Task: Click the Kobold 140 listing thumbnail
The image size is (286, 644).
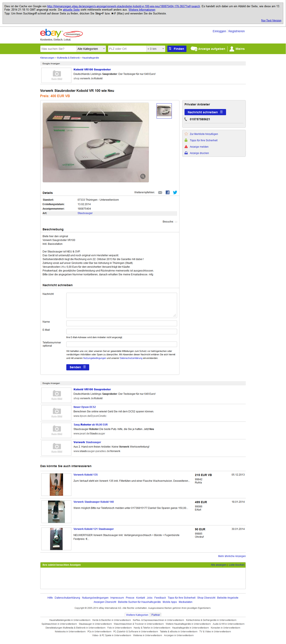Action: click(56, 512)
